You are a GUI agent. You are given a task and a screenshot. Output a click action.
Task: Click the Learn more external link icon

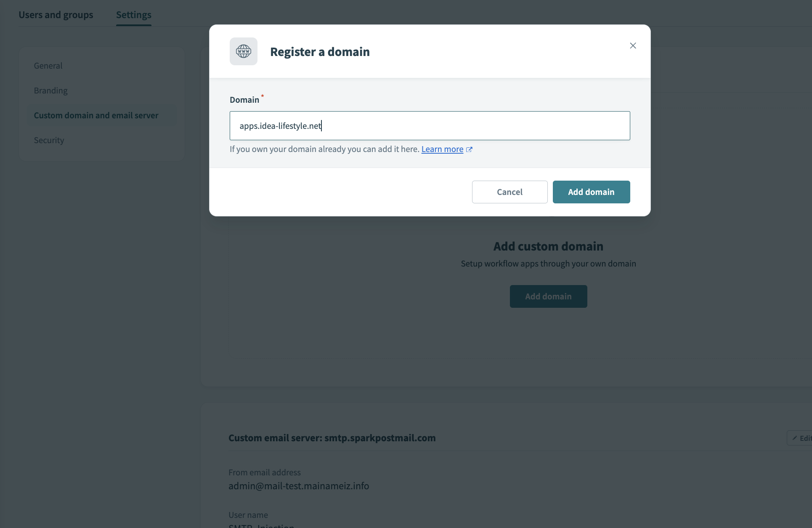470,149
